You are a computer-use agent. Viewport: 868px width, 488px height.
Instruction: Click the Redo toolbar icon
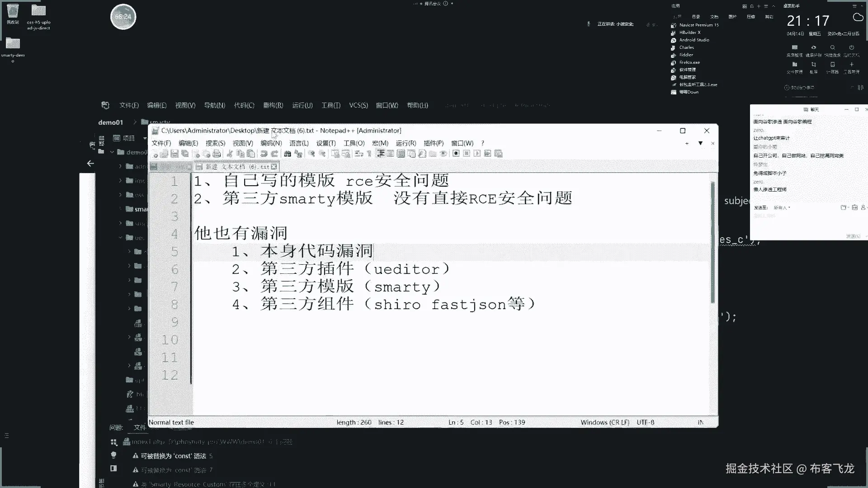(x=274, y=154)
